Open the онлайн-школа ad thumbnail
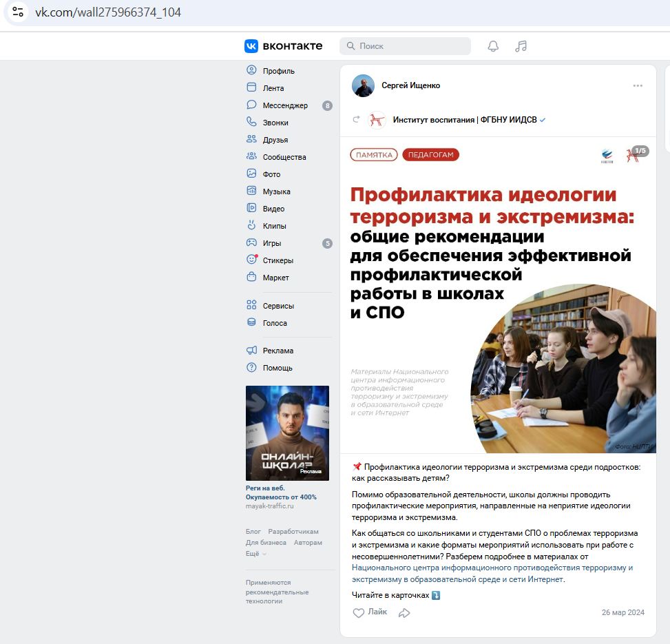 [287, 433]
